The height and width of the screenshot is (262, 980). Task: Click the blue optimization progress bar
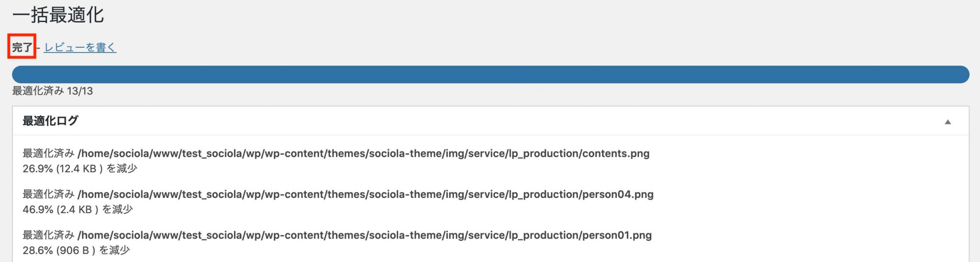click(x=490, y=75)
